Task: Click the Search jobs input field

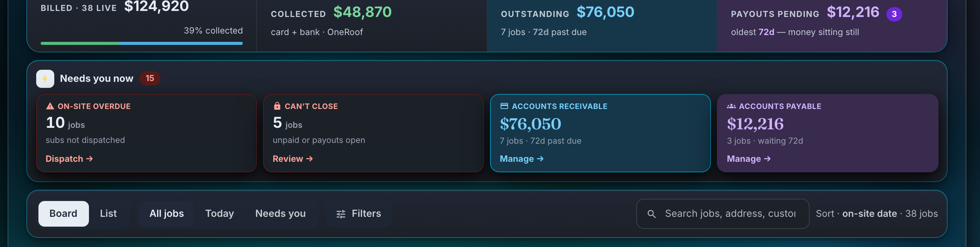Action: [723, 214]
